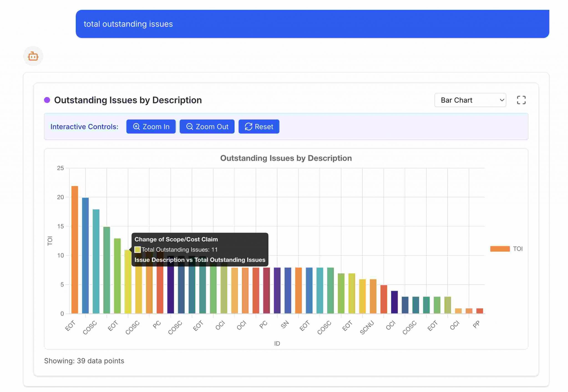The image size is (568, 392).
Task: Click the chevron on the chart type selector
Action: pyautogui.click(x=502, y=100)
